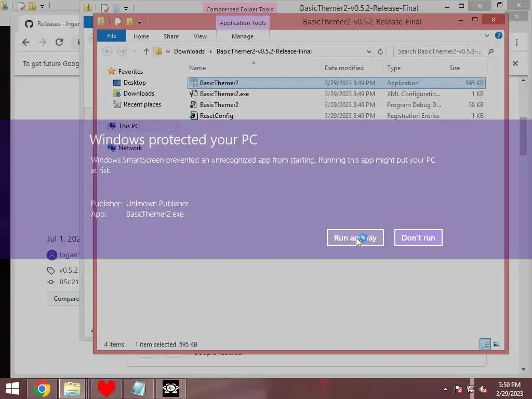Select Network in navigation pane
532x399 pixels.
125,148
